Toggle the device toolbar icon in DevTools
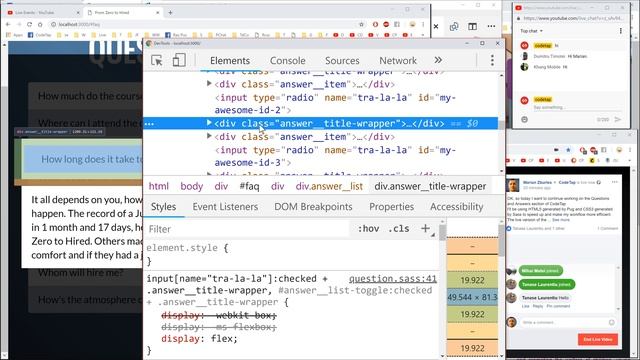 pos(179,60)
